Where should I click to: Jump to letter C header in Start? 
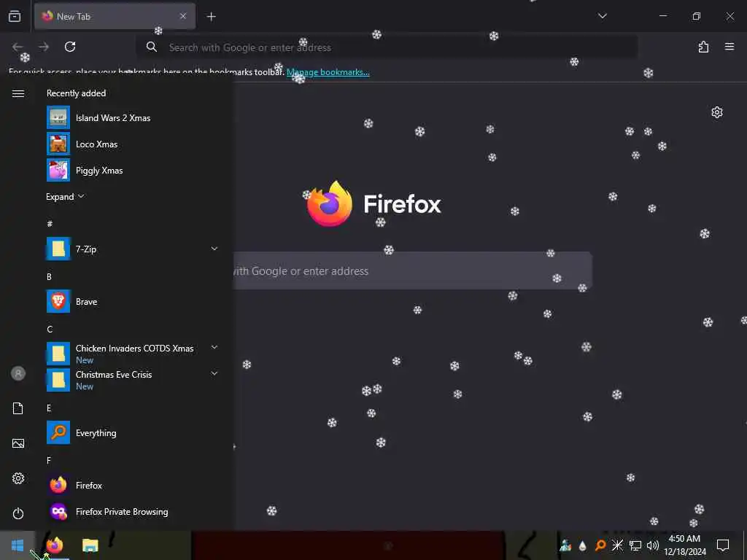(50, 329)
